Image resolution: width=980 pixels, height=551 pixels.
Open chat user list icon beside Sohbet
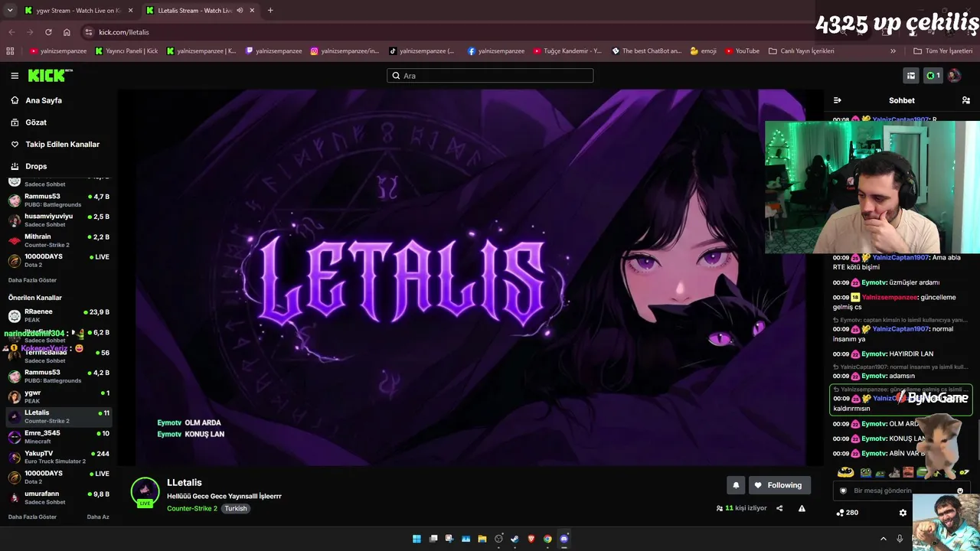pyautogui.click(x=966, y=100)
